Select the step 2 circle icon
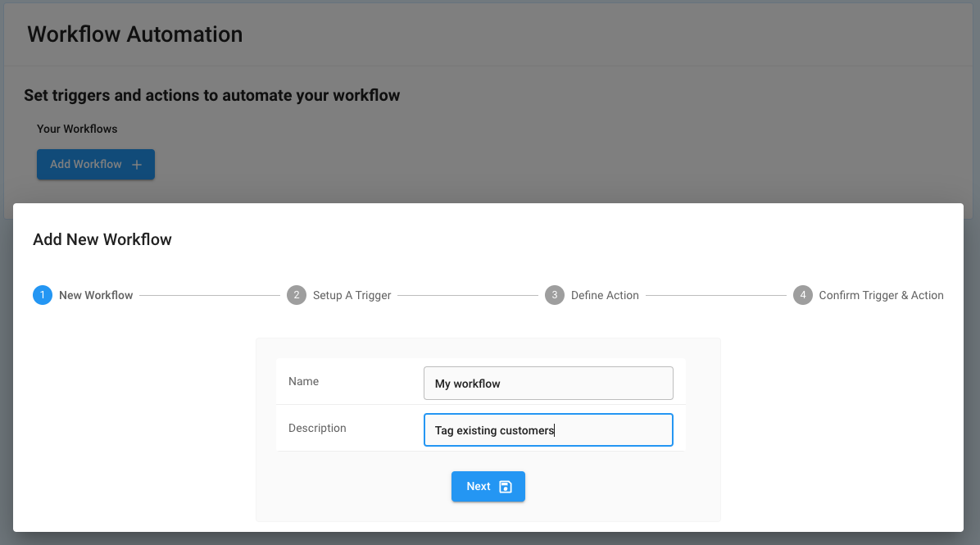The width and height of the screenshot is (980, 545). click(x=297, y=295)
